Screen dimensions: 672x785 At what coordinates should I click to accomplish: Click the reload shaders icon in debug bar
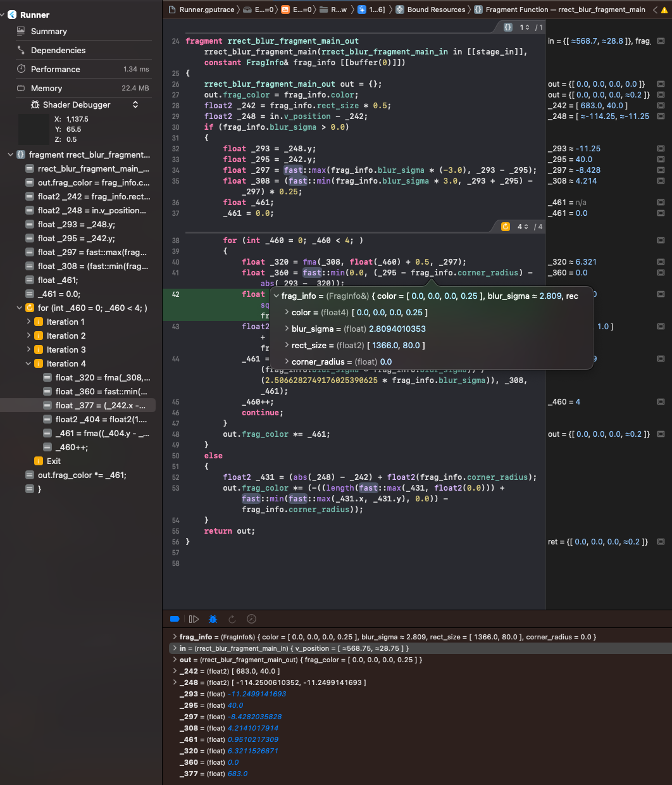(232, 619)
